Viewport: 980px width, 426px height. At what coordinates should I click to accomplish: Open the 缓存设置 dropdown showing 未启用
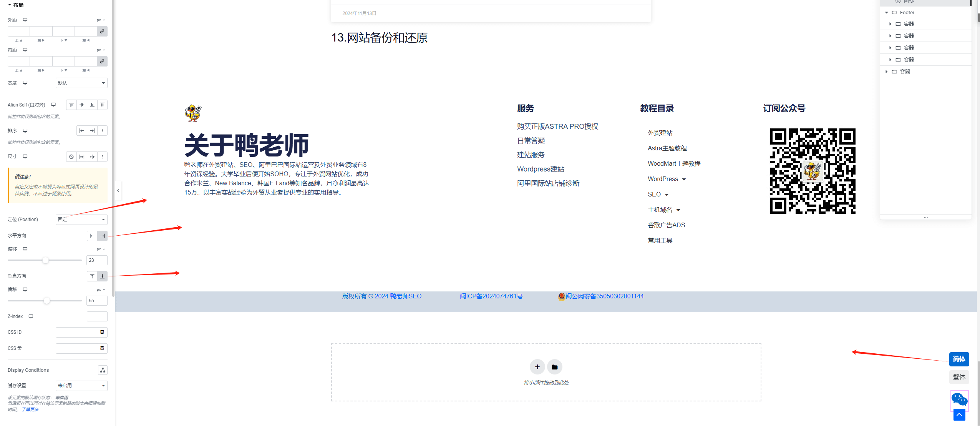81,386
